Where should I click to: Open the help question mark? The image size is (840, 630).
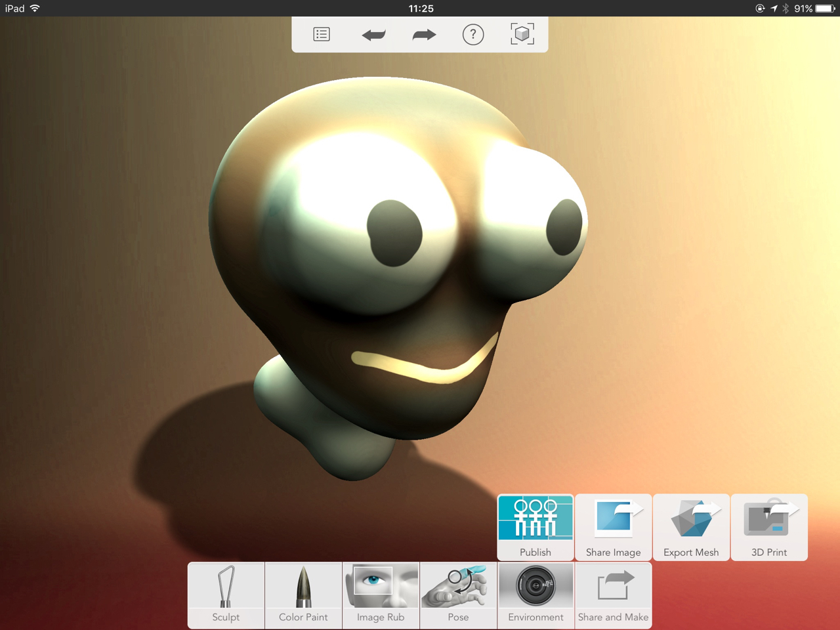pyautogui.click(x=473, y=34)
